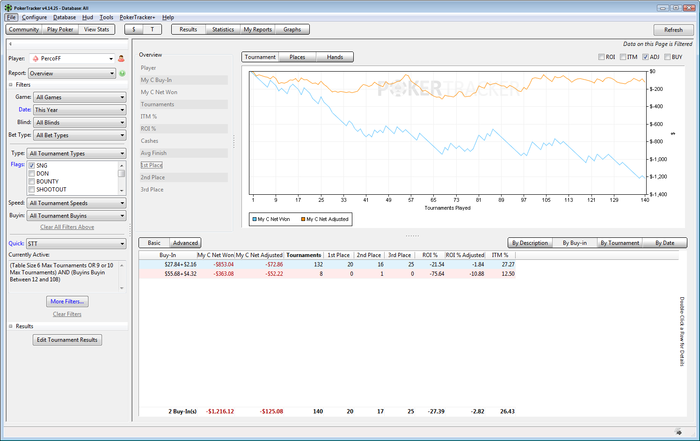The width and height of the screenshot is (700, 441).
Task: Click the PokerTracker app icon in title bar
Action: pyautogui.click(x=8, y=8)
